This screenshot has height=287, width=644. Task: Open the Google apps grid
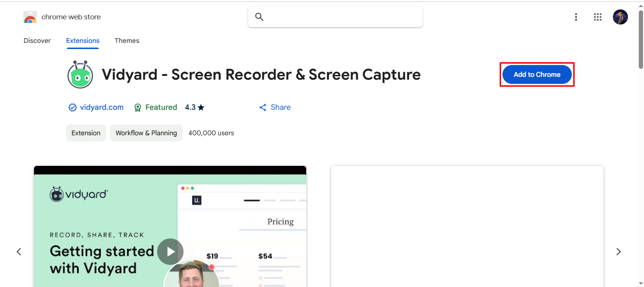(597, 16)
